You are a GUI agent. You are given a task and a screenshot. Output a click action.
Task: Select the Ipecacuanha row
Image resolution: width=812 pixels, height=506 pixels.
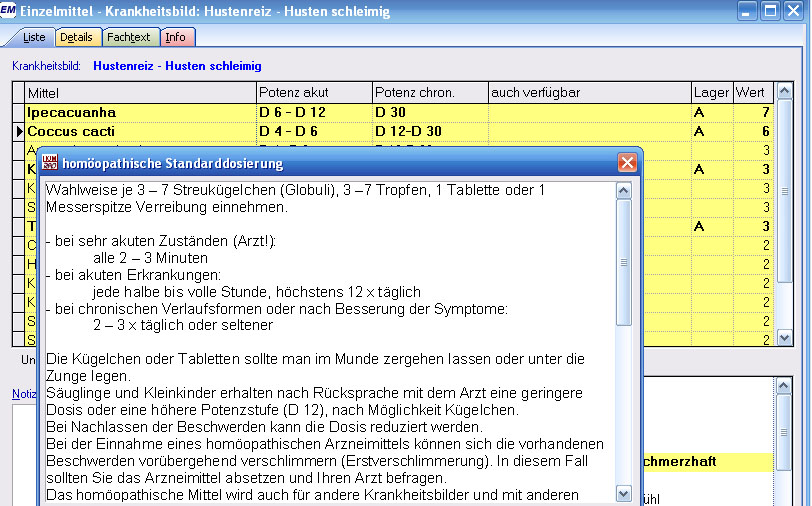(140, 112)
